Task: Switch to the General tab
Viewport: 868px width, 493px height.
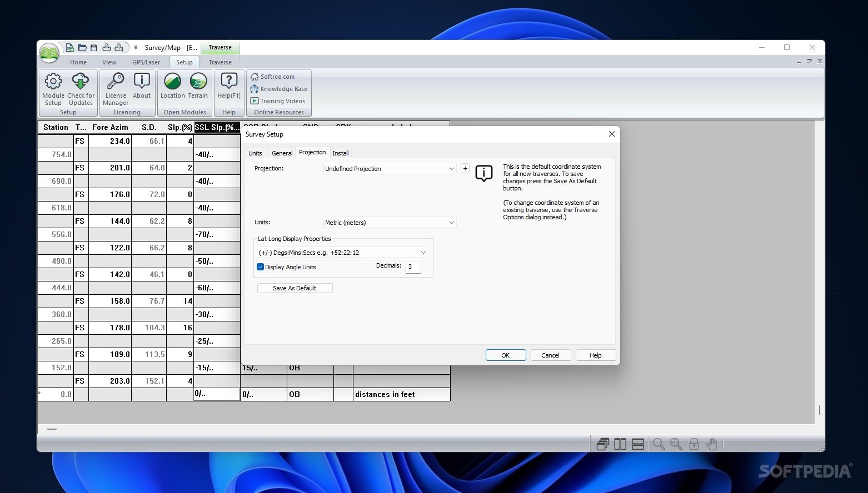Action: (282, 153)
